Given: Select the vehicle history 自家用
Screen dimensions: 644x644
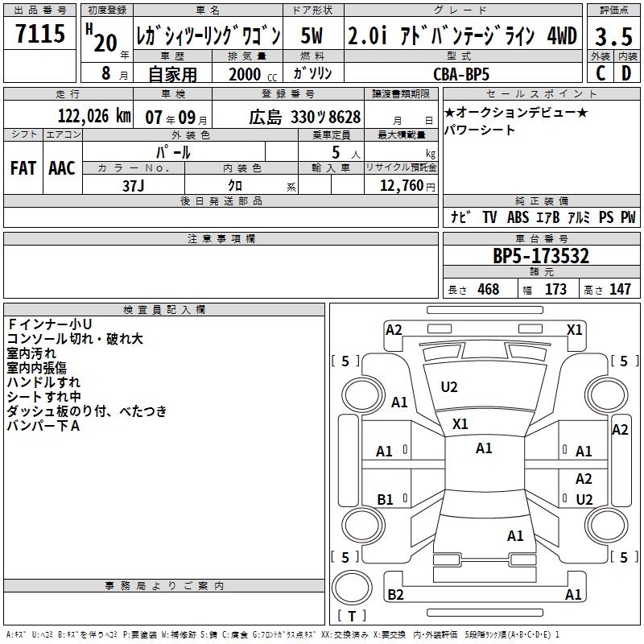Looking at the screenshot, I should (x=172, y=74).
